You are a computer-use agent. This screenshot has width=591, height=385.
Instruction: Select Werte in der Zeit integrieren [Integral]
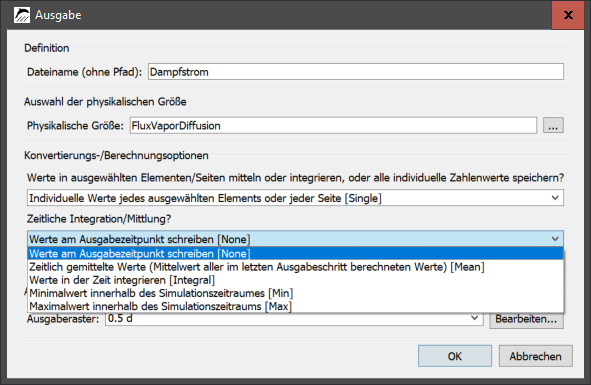pos(295,280)
